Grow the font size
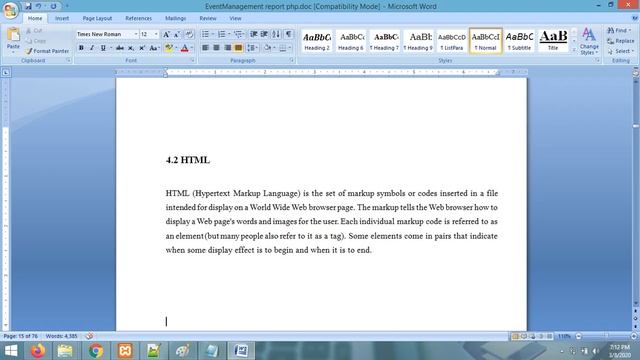This screenshot has height=360, width=640. pos(167,34)
